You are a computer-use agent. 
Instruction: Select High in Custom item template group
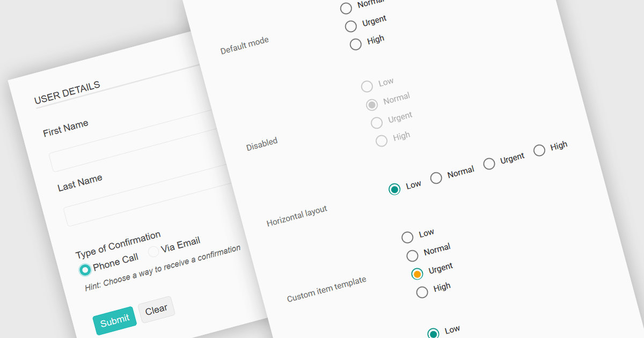point(422,292)
